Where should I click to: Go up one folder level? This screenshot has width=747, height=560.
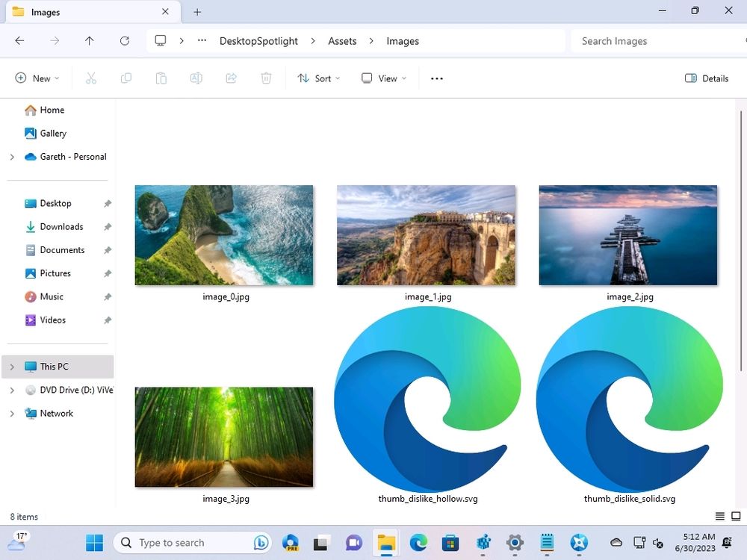click(90, 41)
